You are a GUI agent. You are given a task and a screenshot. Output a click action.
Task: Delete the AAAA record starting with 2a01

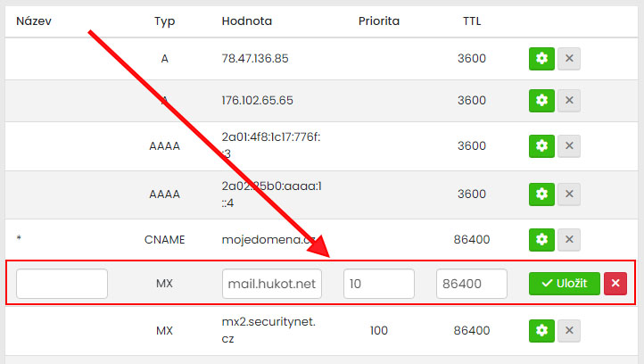tap(569, 145)
